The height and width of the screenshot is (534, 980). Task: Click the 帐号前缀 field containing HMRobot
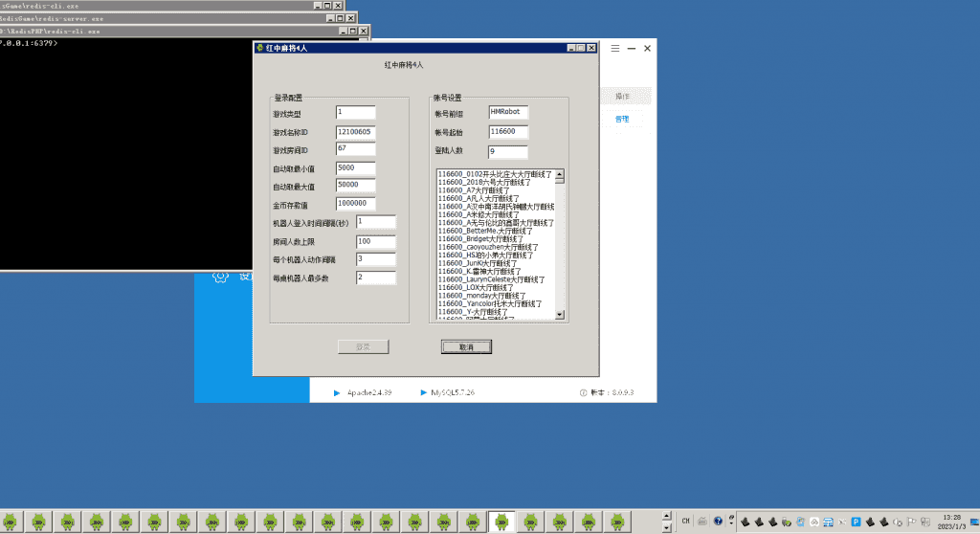[508, 112]
